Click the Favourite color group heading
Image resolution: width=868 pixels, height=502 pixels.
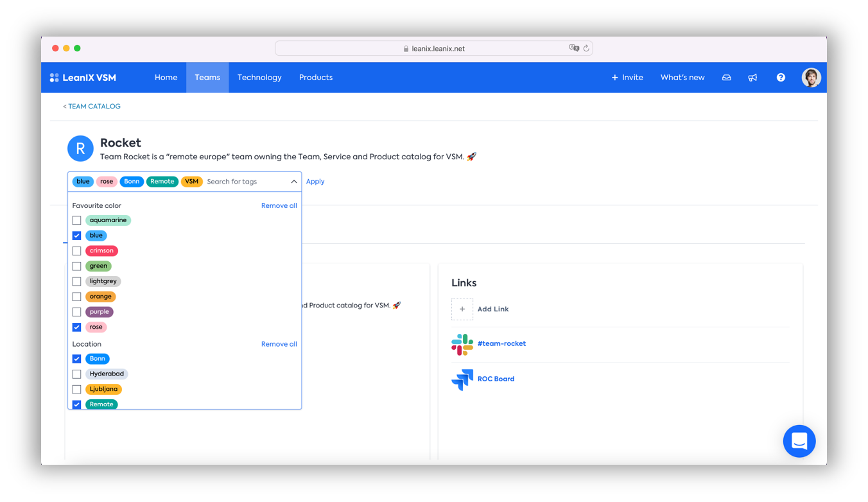97,206
